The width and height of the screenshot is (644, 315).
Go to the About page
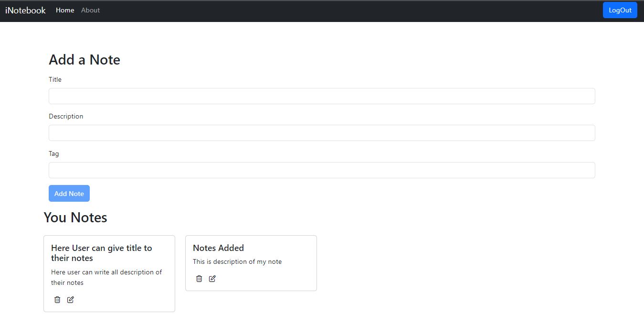90,10
